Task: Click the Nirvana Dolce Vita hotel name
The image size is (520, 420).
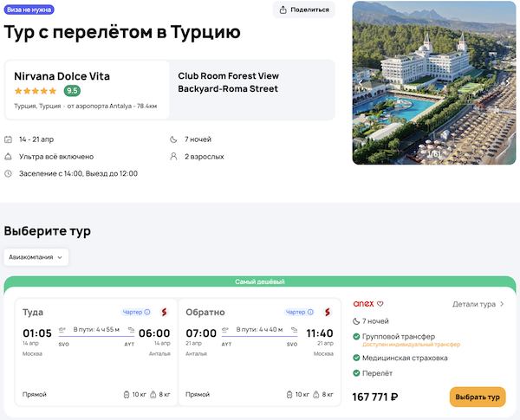Action: coord(62,76)
